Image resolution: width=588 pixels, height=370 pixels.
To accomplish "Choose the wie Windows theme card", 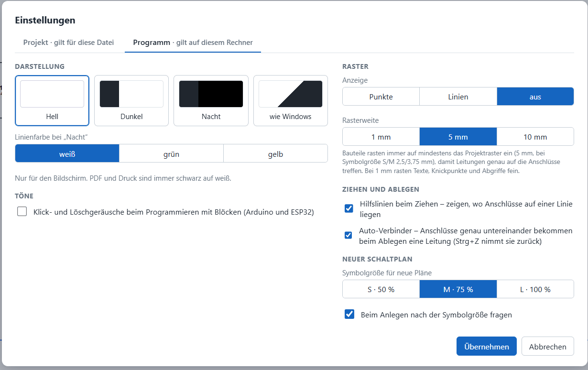I will (x=290, y=100).
